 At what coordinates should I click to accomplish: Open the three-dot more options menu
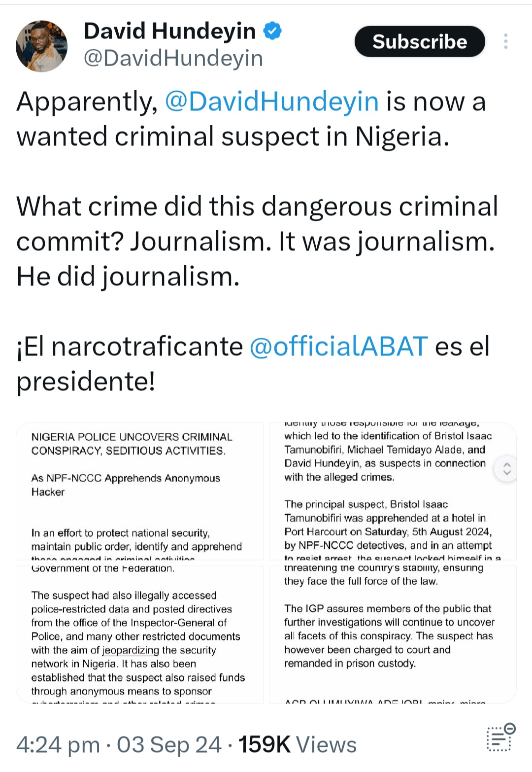coord(505,41)
